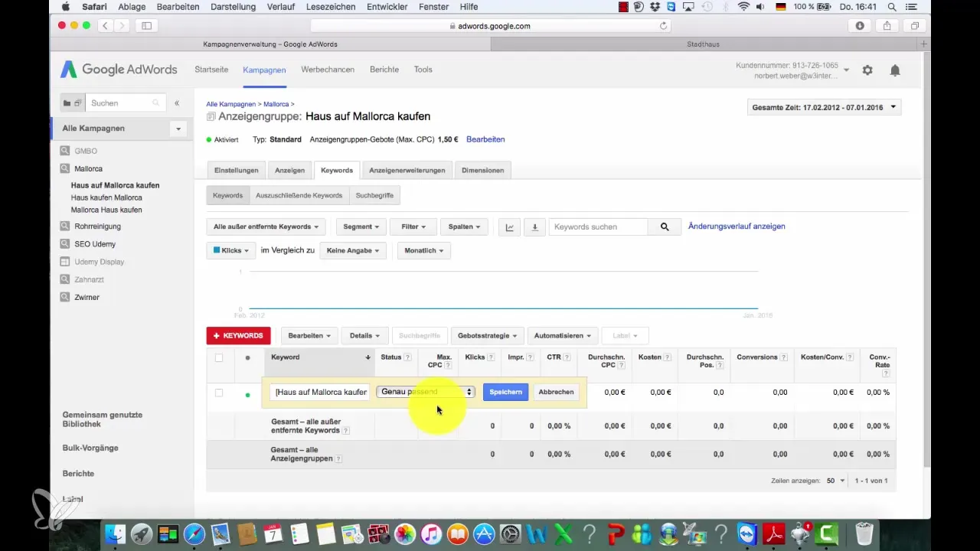
Task: Click the Alle Kampagnen breadcrumb link
Action: [x=230, y=103]
